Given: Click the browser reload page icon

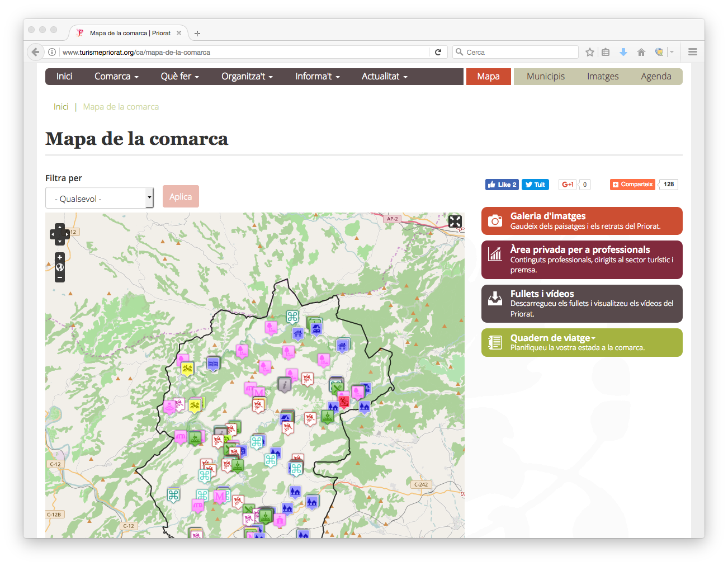Looking at the screenshot, I should tap(438, 52).
